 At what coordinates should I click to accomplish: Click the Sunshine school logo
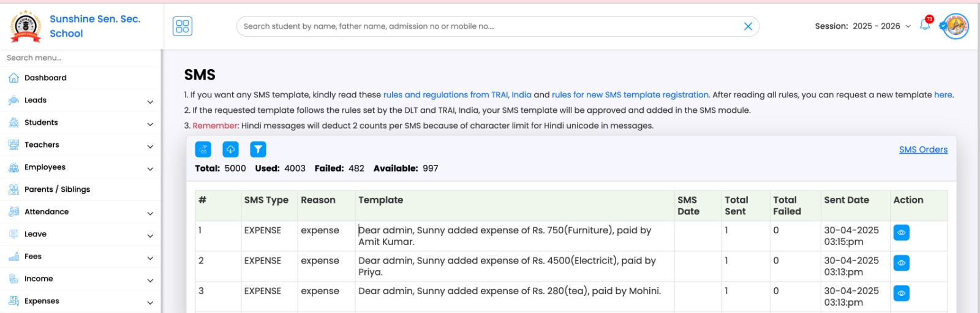coord(26,26)
